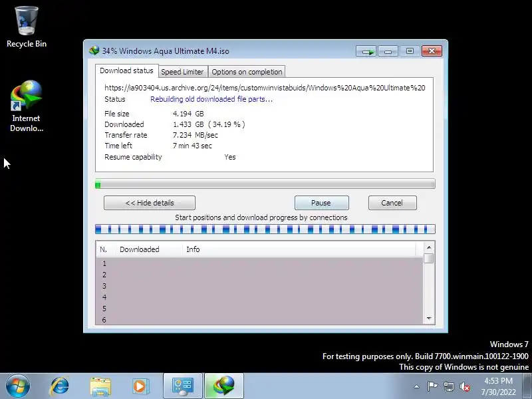Click the network tray icon
Viewport: 532px width, 399px height.
click(x=448, y=386)
